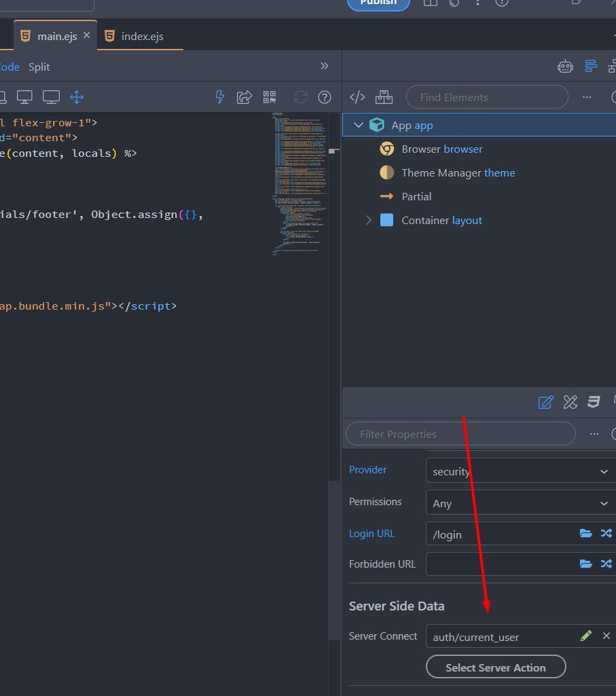
Task: Click dynamic data picker for Forbidden URL
Action: point(606,564)
